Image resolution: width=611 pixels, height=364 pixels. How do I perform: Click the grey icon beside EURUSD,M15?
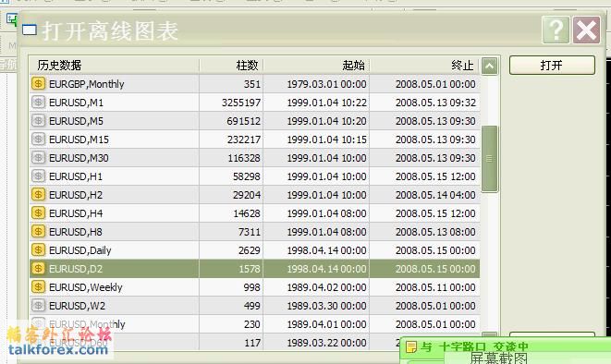click(x=38, y=139)
